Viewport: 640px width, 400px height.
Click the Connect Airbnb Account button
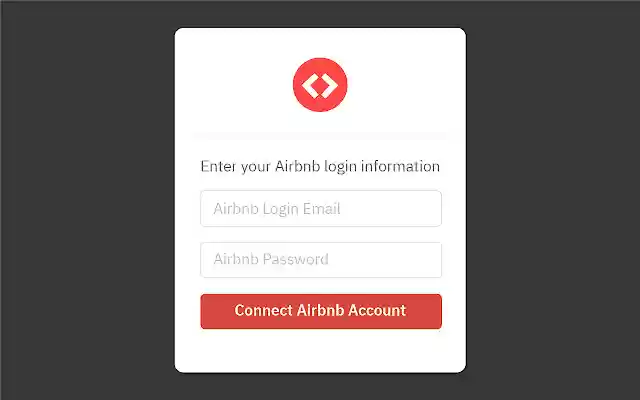point(321,311)
